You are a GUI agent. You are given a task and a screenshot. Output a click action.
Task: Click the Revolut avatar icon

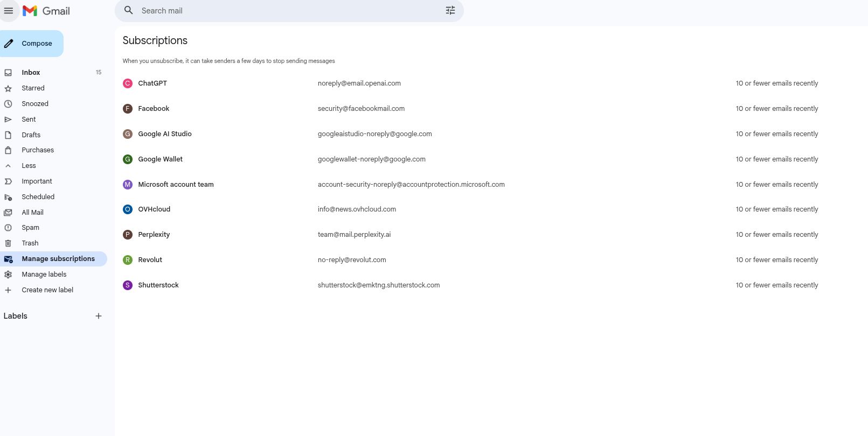pyautogui.click(x=128, y=260)
